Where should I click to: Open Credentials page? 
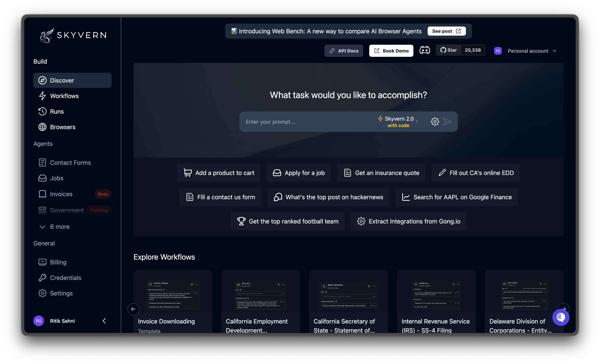pos(72,278)
